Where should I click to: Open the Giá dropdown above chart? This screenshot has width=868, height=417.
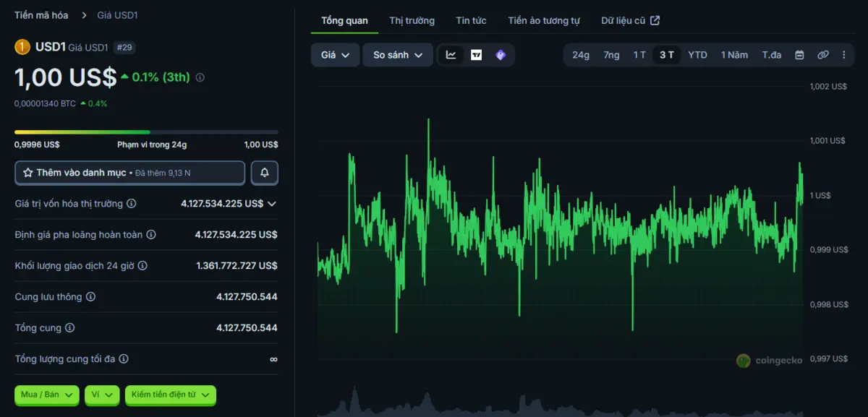coord(335,55)
